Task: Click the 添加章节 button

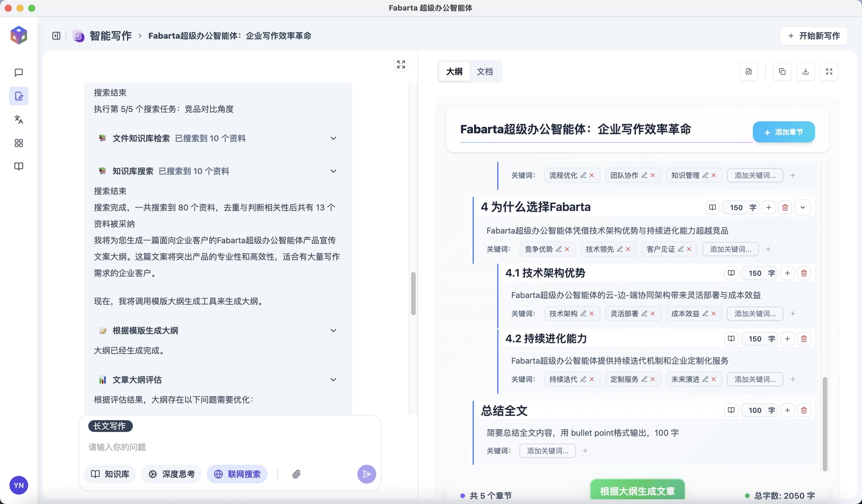Action: tap(784, 132)
